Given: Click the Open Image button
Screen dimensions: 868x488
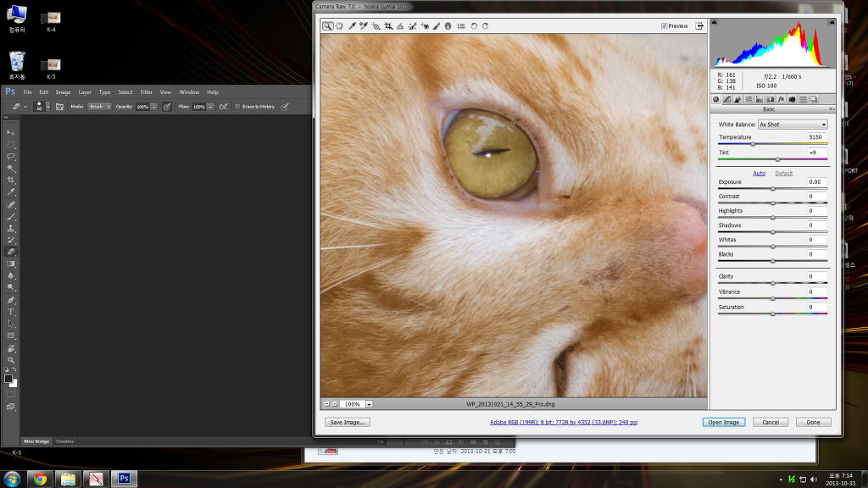Looking at the screenshot, I should [x=723, y=422].
